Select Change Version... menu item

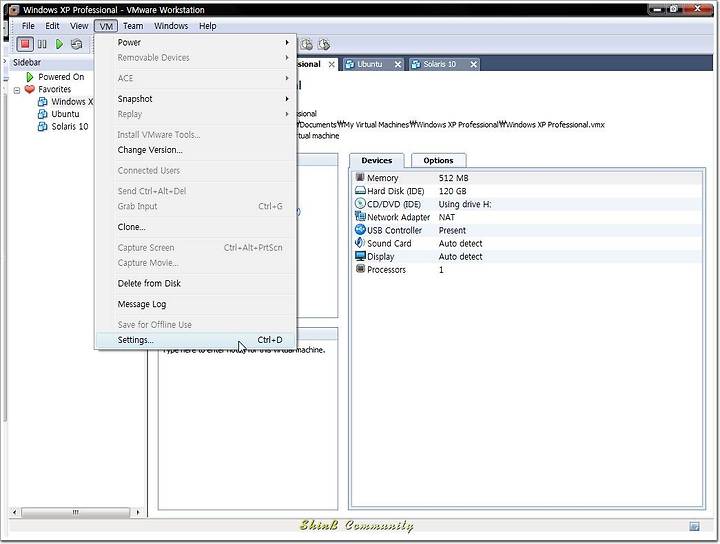(x=196, y=150)
